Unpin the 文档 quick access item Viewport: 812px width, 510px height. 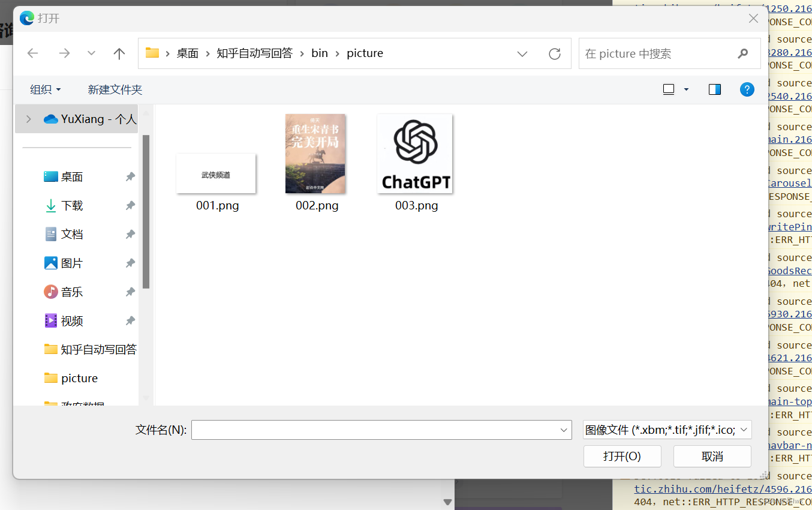pyautogui.click(x=130, y=234)
